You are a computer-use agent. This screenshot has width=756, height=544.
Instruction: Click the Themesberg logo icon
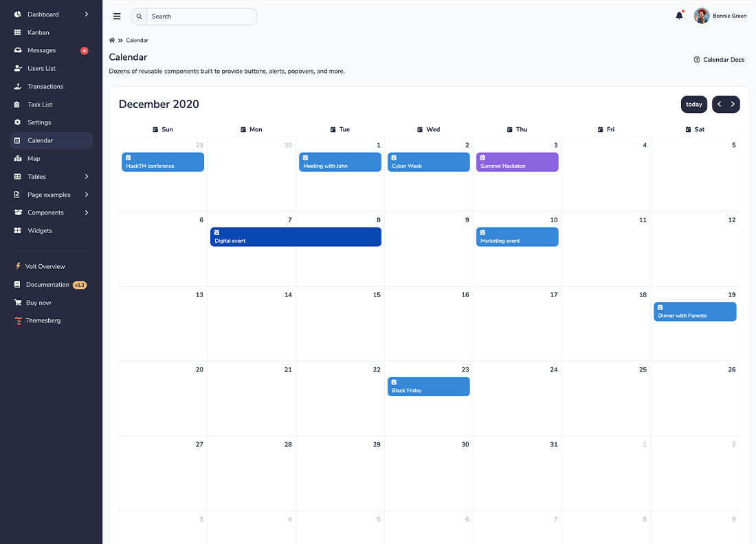point(19,320)
